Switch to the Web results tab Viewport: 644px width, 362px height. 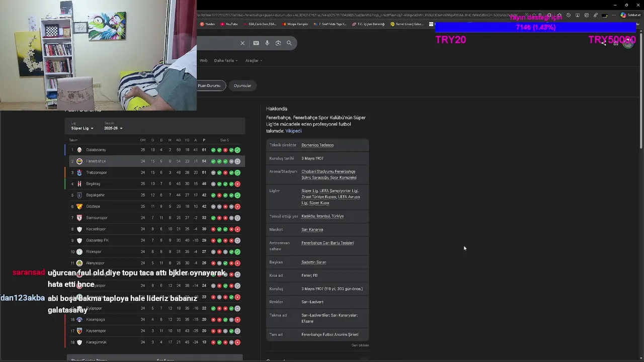(x=203, y=60)
